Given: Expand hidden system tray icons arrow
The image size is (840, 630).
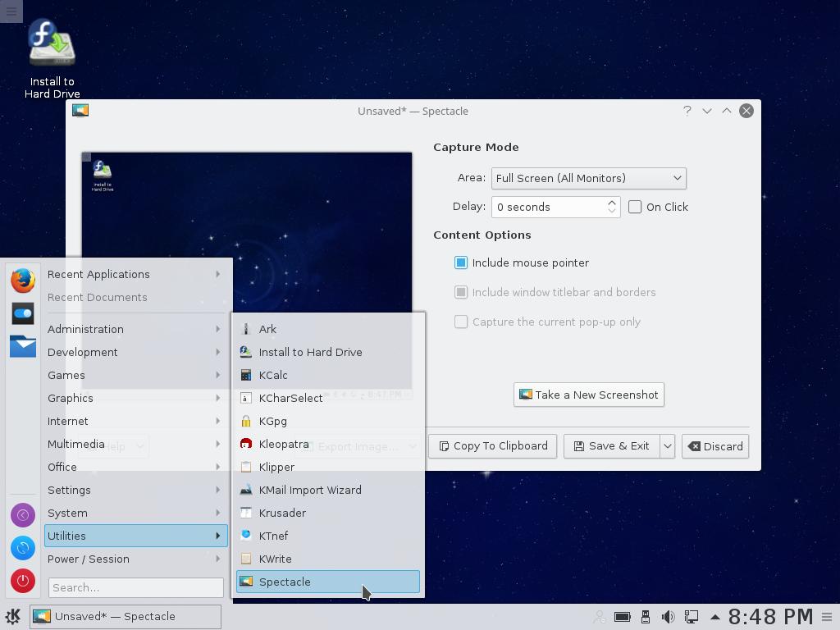Looking at the screenshot, I should [714, 617].
